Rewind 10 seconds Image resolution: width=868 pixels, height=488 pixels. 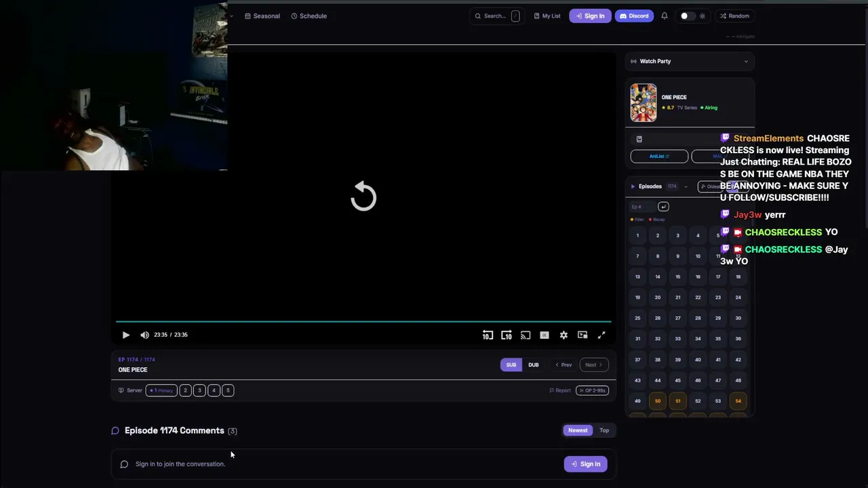[488, 335]
